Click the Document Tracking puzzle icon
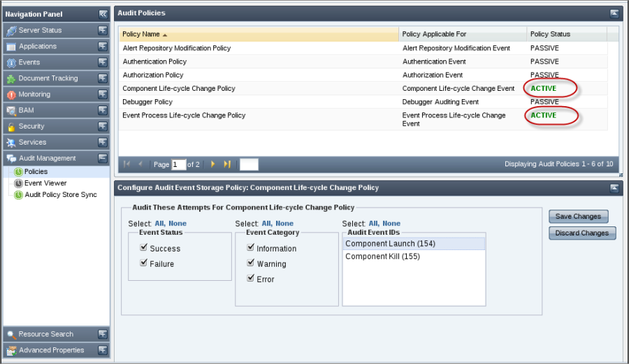Image resolution: width=629 pixels, height=364 pixels. pos(11,79)
